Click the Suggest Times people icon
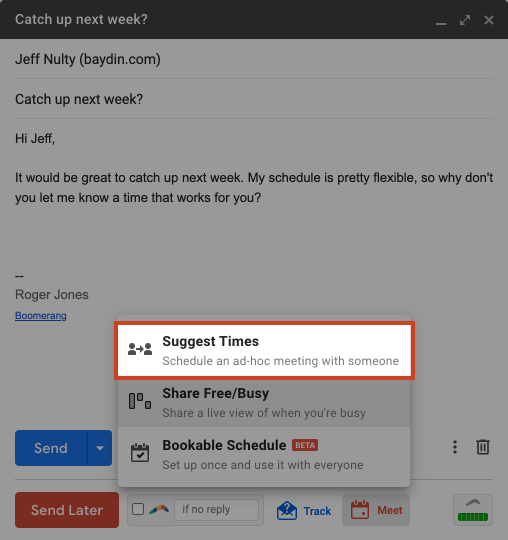 (140, 349)
